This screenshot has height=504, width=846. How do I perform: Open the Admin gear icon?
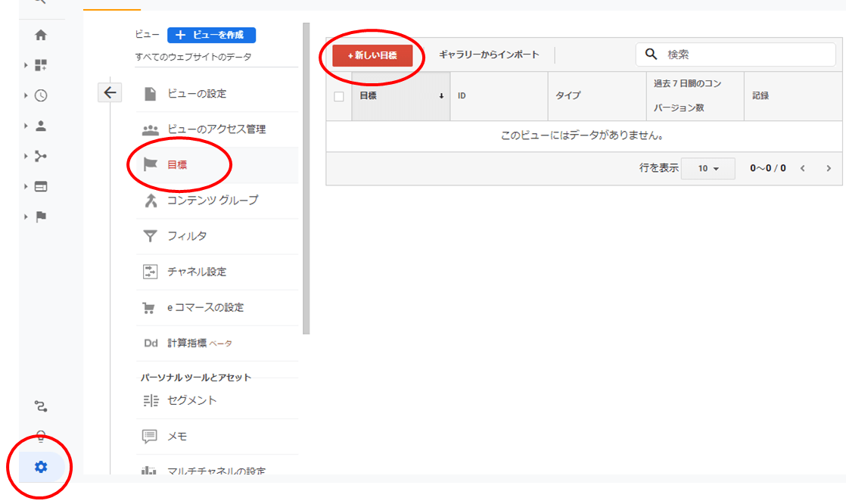(x=41, y=467)
